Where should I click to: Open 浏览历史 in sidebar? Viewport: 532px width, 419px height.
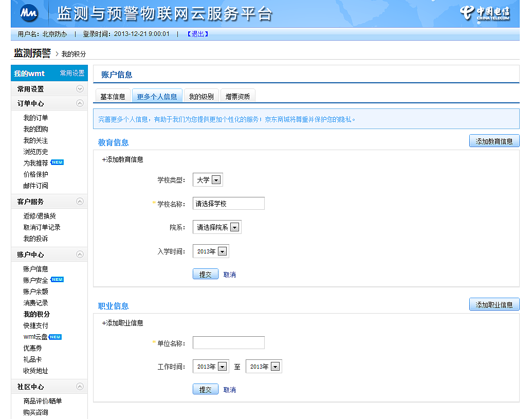[x=35, y=152]
